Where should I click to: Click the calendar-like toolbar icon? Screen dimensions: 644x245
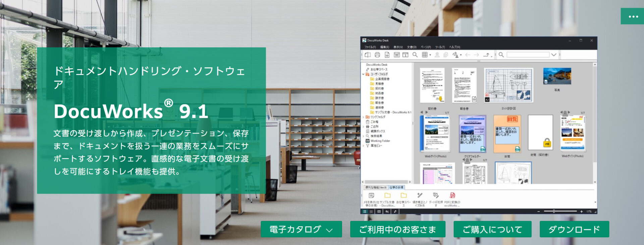tap(396, 55)
